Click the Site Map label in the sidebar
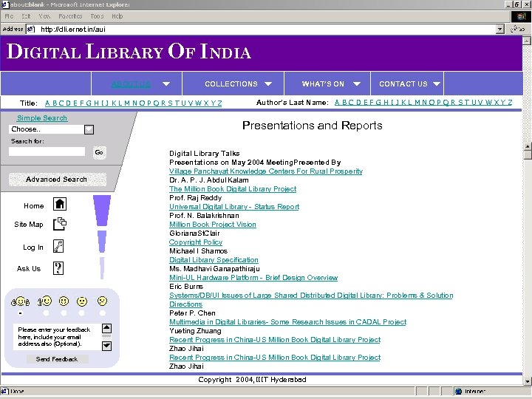Image resolution: width=532 pixels, height=399 pixels. 29,225
